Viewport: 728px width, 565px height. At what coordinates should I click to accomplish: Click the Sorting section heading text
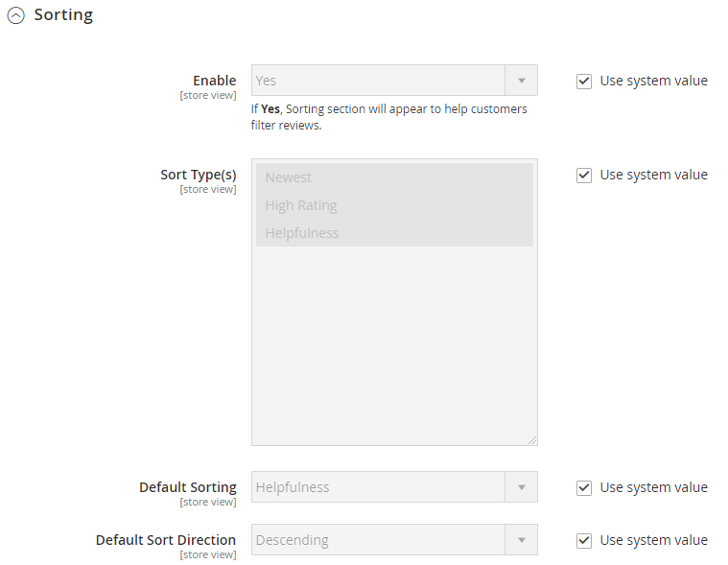[63, 15]
